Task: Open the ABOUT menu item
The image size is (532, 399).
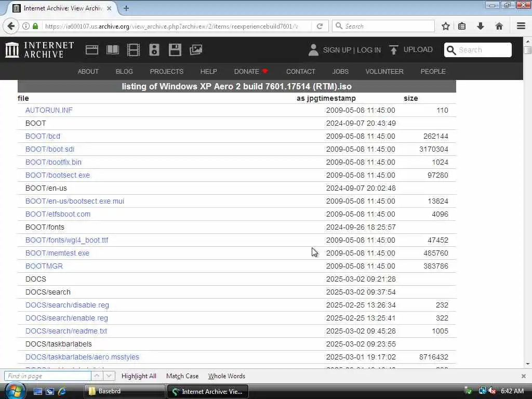Action: [88, 72]
